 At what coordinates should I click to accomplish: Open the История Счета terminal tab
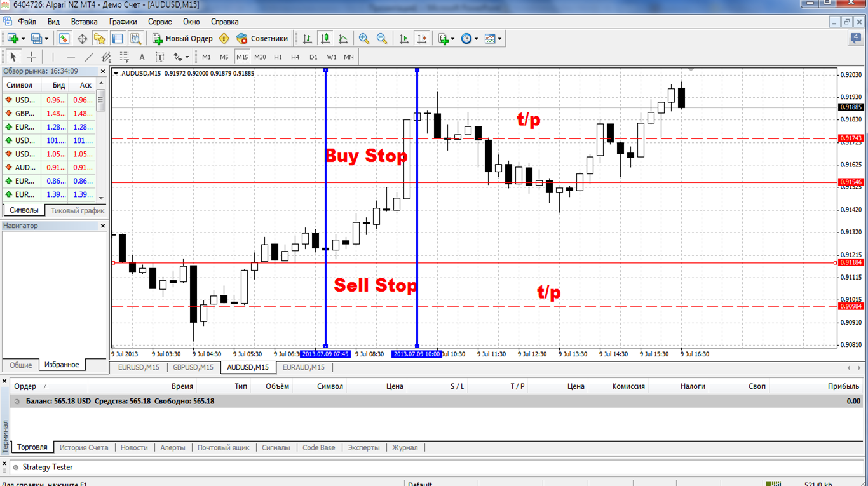pyautogui.click(x=84, y=448)
